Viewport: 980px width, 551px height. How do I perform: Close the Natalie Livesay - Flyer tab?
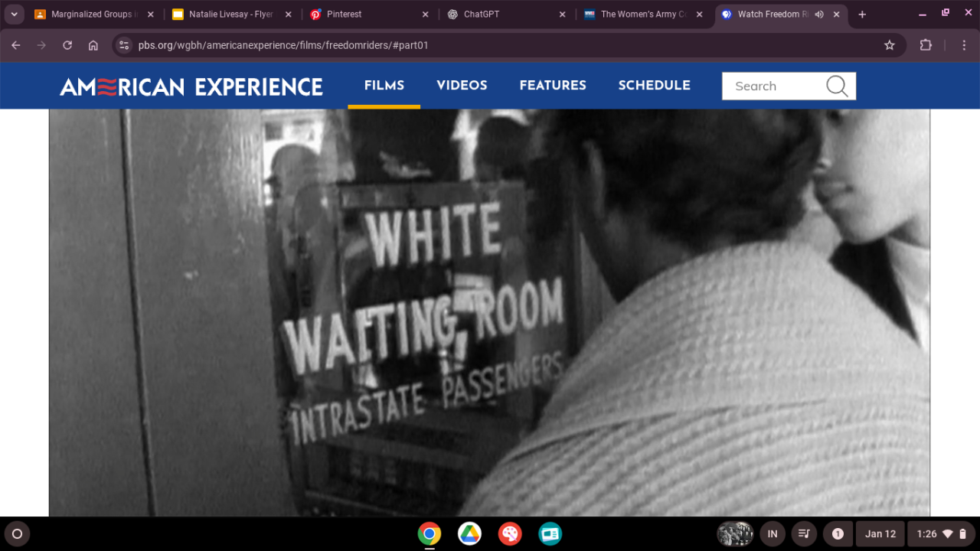pos(288,15)
